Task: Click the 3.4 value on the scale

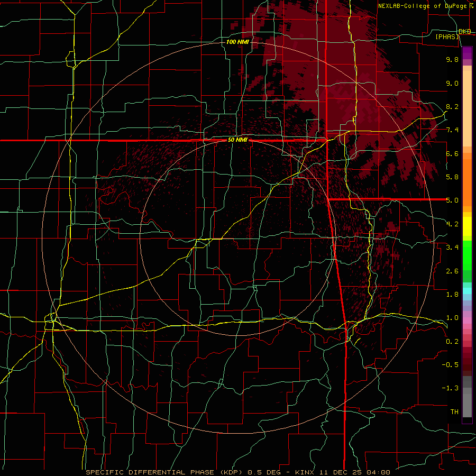Action: (x=452, y=248)
